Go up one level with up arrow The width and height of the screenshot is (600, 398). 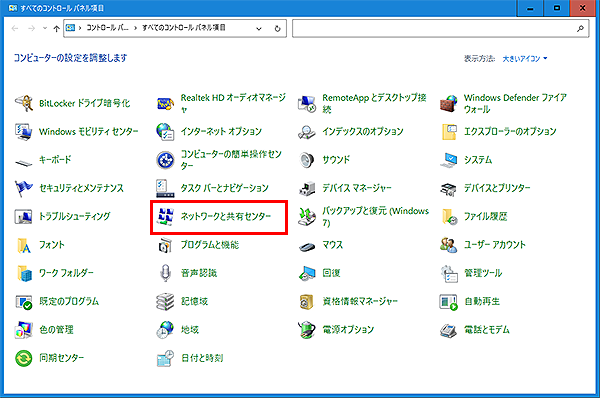[57, 28]
